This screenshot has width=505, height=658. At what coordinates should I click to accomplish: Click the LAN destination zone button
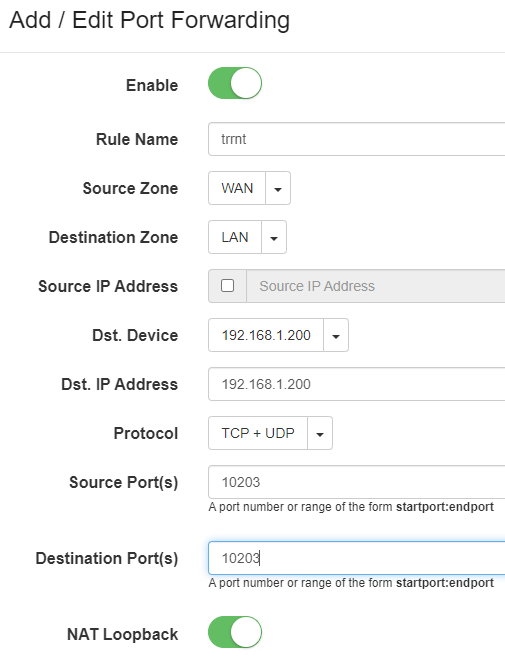point(235,237)
